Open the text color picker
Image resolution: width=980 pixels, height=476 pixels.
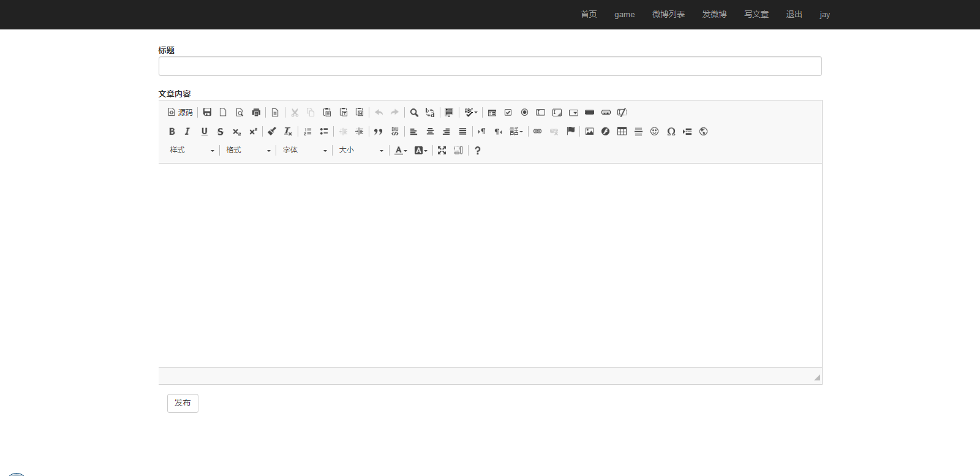(401, 151)
